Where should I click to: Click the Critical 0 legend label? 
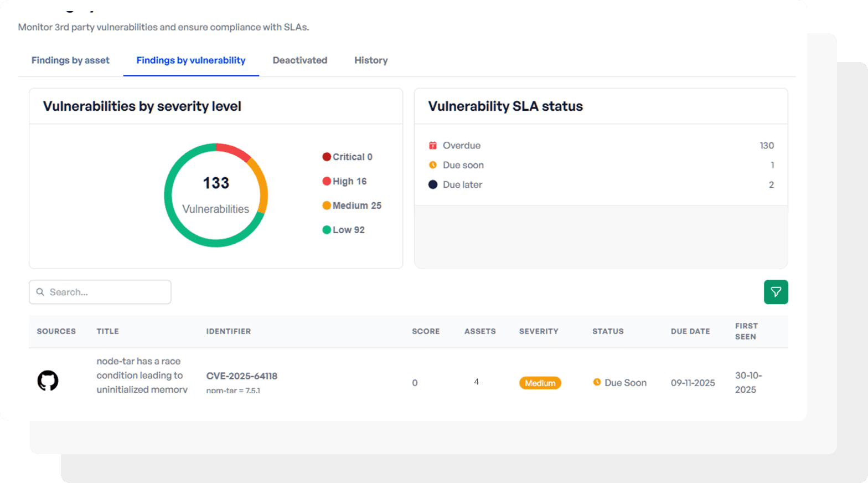[353, 157]
